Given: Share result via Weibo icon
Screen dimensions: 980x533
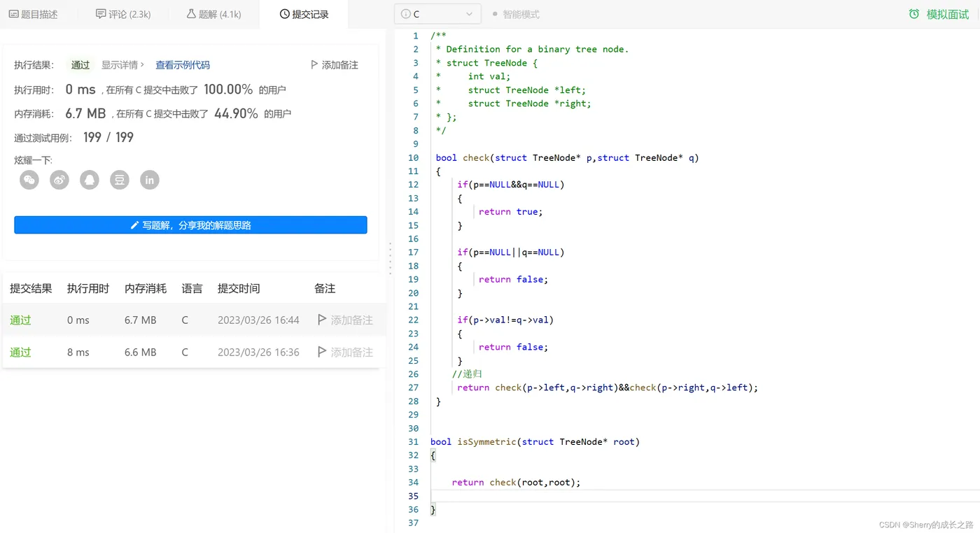Looking at the screenshot, I should coord(59,180).
